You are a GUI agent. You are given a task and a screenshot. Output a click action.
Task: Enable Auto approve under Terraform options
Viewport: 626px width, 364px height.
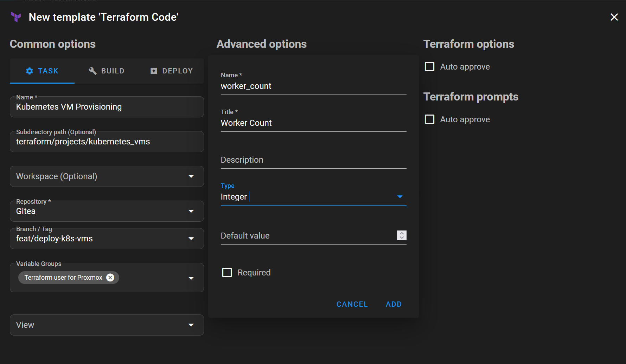(430, 67)
